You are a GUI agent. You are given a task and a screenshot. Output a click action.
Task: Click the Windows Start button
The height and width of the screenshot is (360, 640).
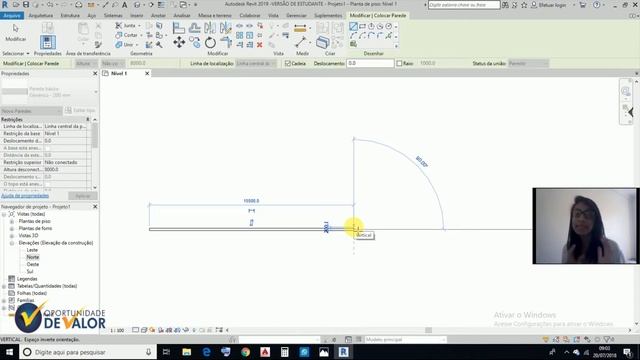tap(9, 352)
